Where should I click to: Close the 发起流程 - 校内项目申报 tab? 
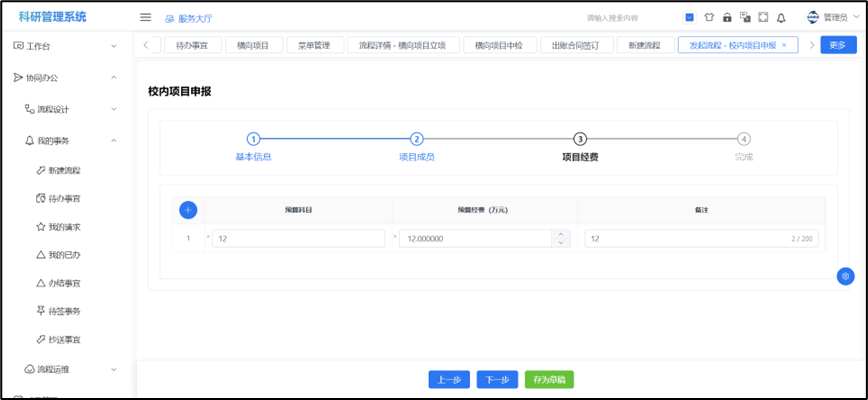[x=784, y=45]
